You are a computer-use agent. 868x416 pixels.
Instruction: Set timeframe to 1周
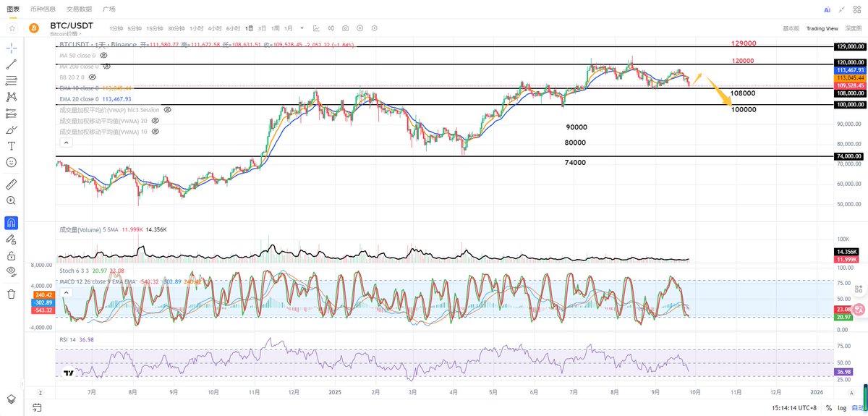pyautogui.click(x=276, y=28)
